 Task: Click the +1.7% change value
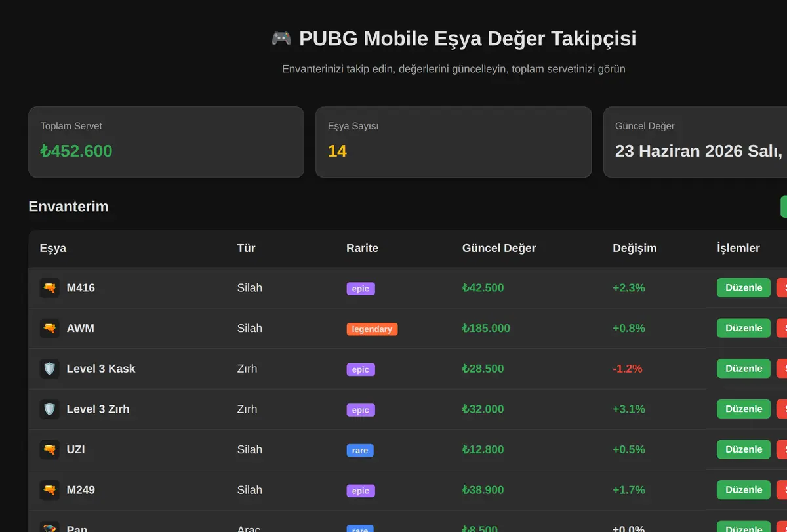click(x=629, y=490)
